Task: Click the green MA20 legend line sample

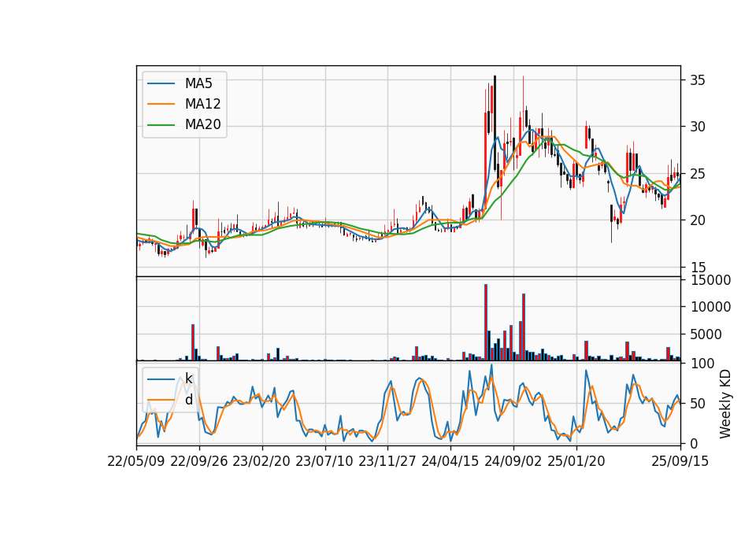Action: [x=161, y=125]
